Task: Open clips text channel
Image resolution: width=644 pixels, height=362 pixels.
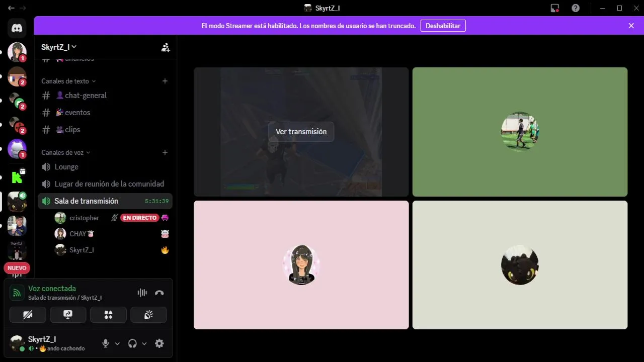Action: (105, 130)
